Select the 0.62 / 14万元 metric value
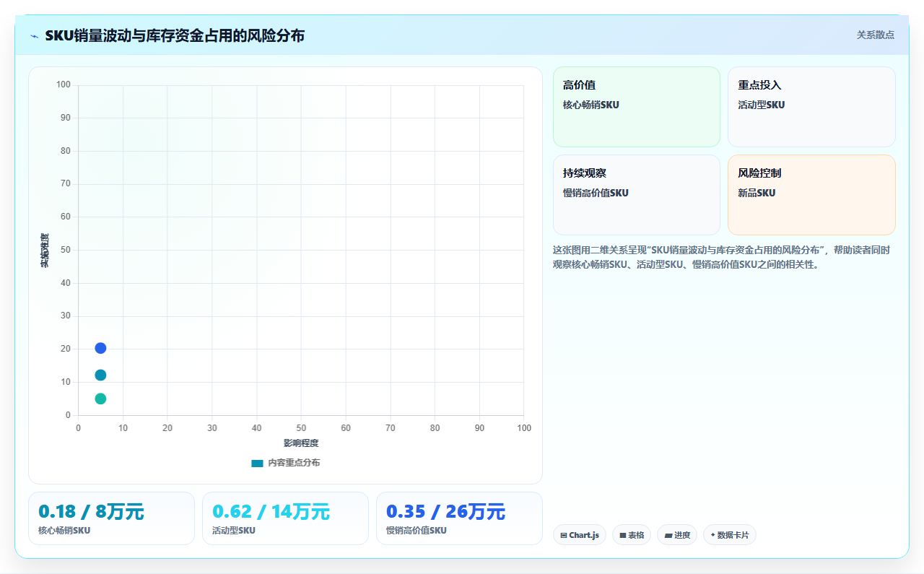 pos(271,512)
